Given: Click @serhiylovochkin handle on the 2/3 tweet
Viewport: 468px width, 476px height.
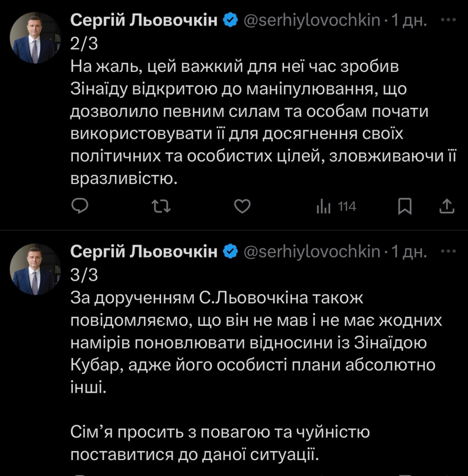Looking at the screenshot, I should click(x=312, y=20).
